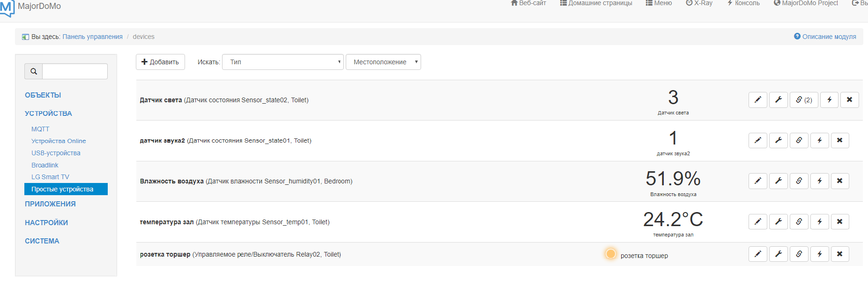Open wrench settings for розетка торшер
Image resolution: width=868 pixels, height=304 pixels.
coord(778,254)
